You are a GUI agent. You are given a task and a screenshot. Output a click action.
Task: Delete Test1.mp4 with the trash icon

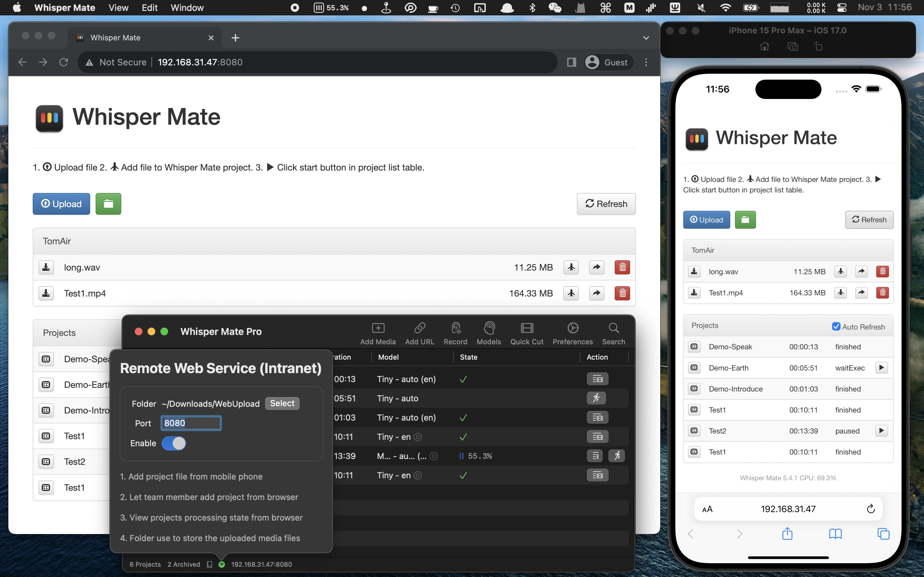click(x=622, y=293)
